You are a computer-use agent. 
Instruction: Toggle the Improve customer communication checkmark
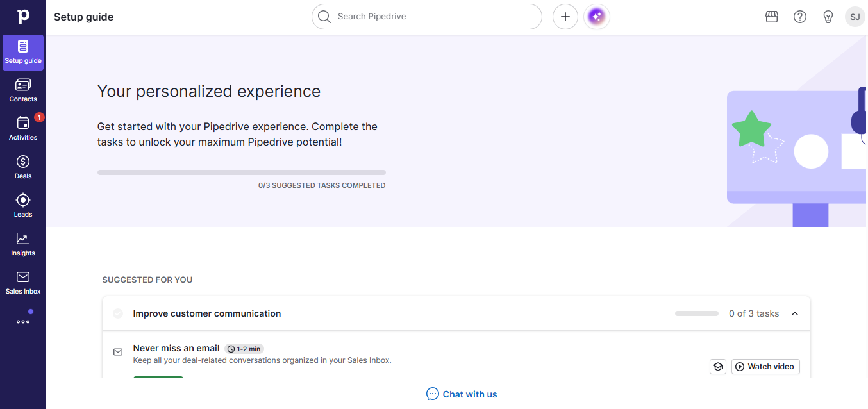click(x=118, y=313)
